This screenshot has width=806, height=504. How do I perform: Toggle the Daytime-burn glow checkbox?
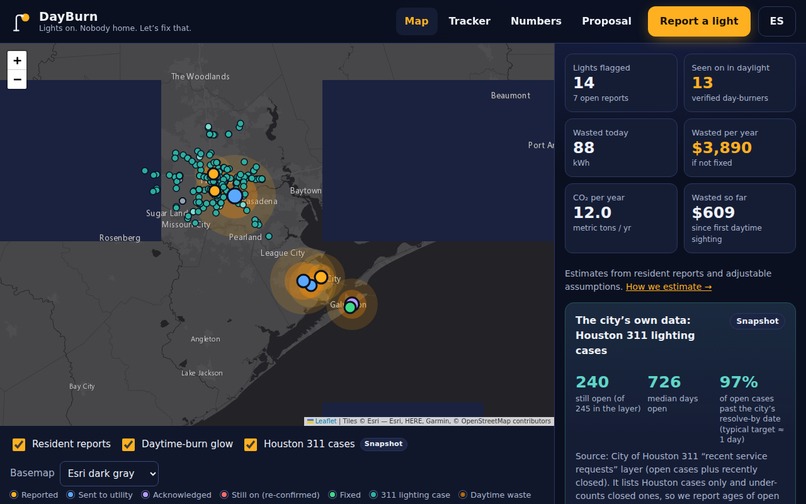[x=129, y=444]
